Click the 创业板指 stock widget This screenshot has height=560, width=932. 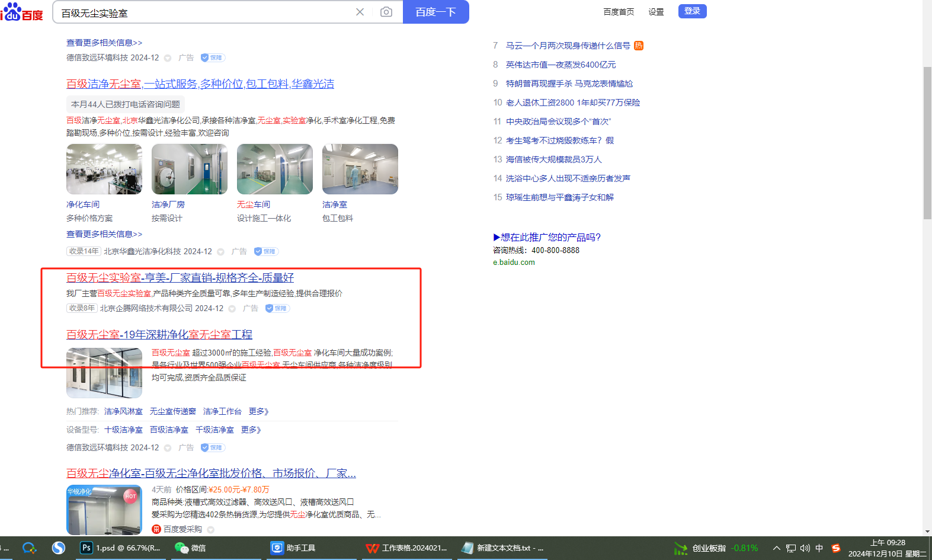point(716,548)
